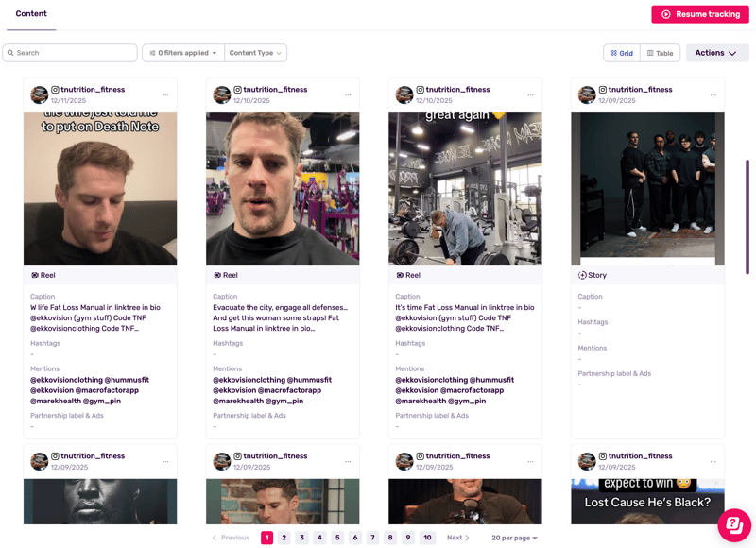Viewport: 756px width, 548px height.
Task: Open the gym selfie reel thumbnail
Action: click(283, 189)
